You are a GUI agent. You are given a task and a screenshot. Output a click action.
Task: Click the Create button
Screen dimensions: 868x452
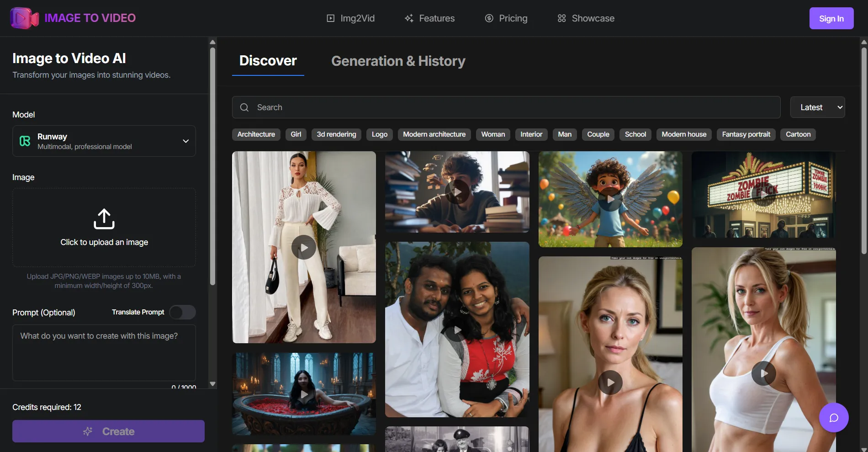(x=108, y=431)
